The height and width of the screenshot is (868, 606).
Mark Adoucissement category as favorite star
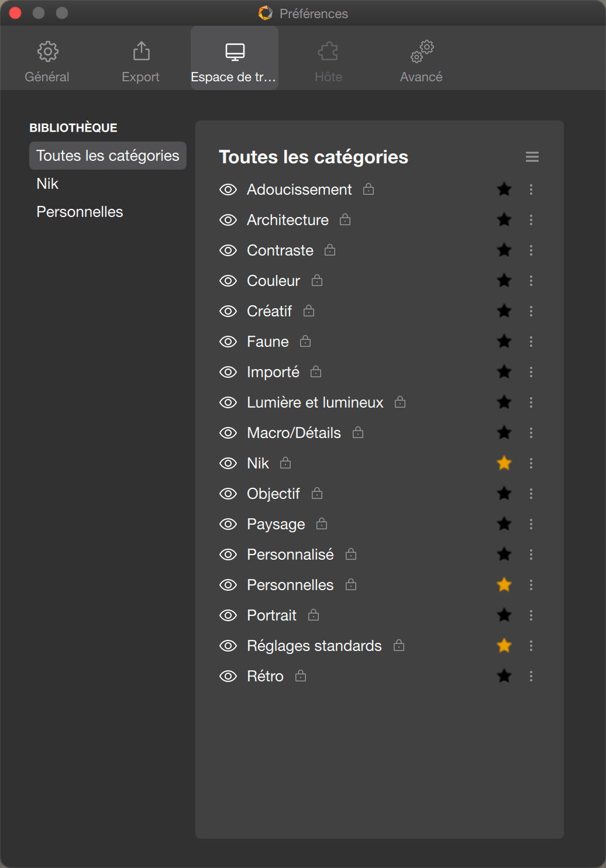(504, 190)
